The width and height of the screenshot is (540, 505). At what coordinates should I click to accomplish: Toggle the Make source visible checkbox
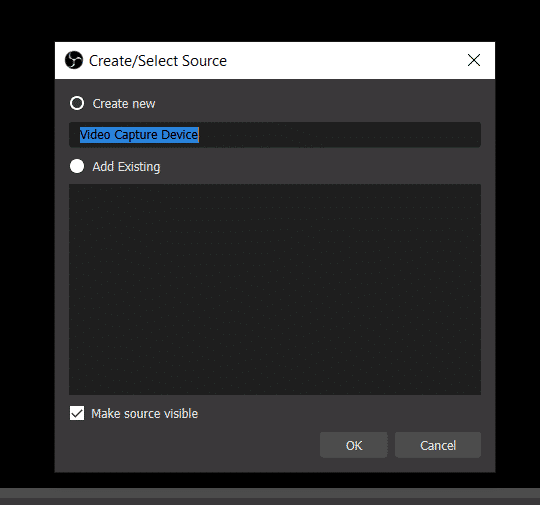click(77, 413)
